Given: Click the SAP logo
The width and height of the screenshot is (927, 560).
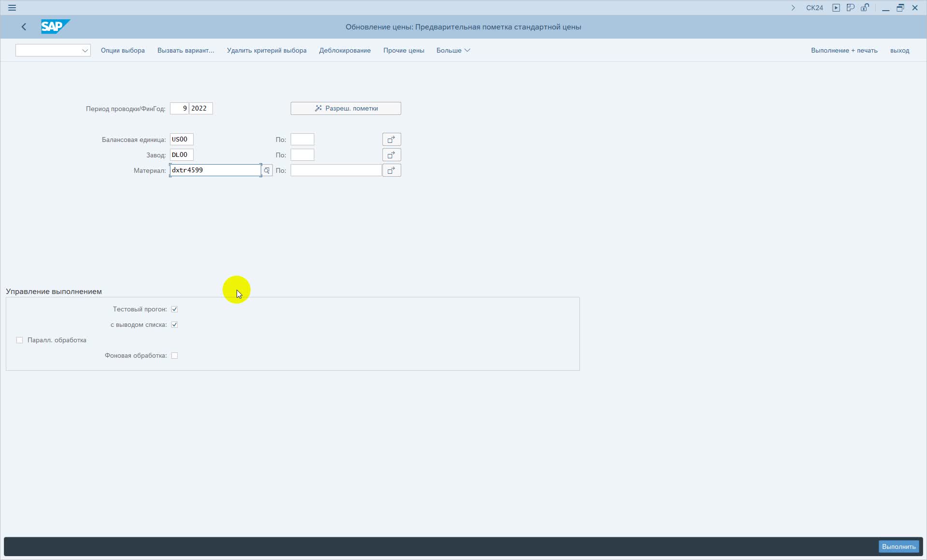Looking at the screenshot, I should (x=56, y=27).
